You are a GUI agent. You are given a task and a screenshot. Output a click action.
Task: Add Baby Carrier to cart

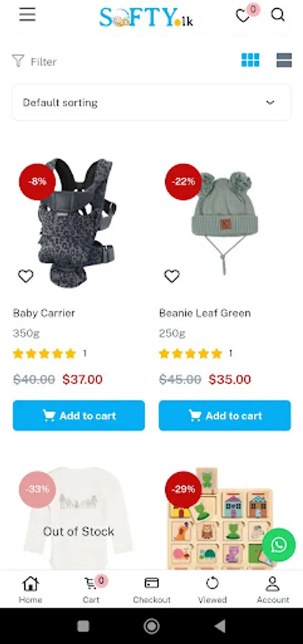click(79, 416)
